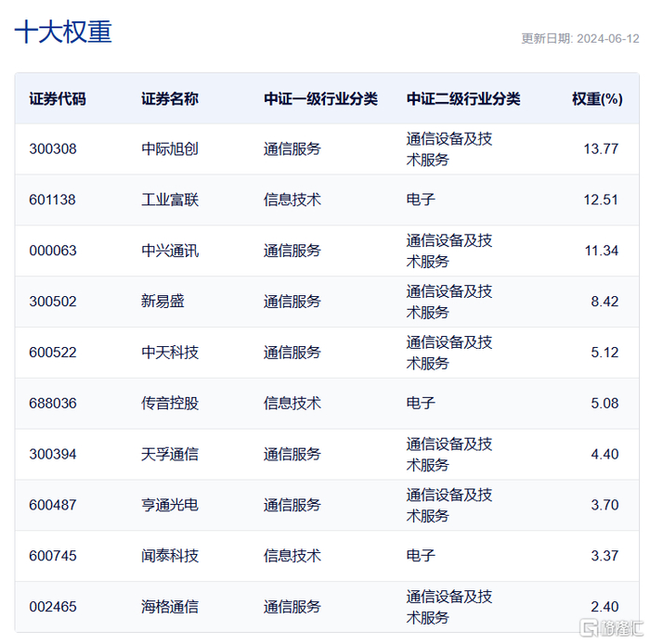650x644 pixels.
Task: Click 通信服务 in the 亨通光电 row
Action: tap(292, 505)
